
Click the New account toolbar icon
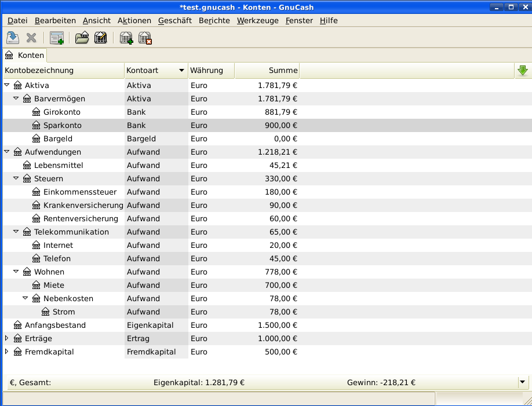click(x=126, y=38)
